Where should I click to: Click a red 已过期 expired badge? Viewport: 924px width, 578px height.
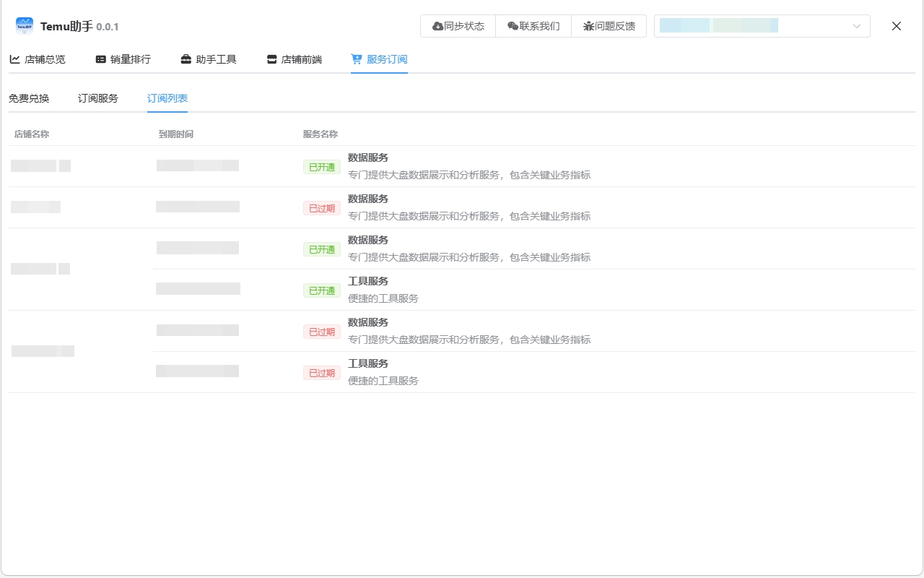321,207
